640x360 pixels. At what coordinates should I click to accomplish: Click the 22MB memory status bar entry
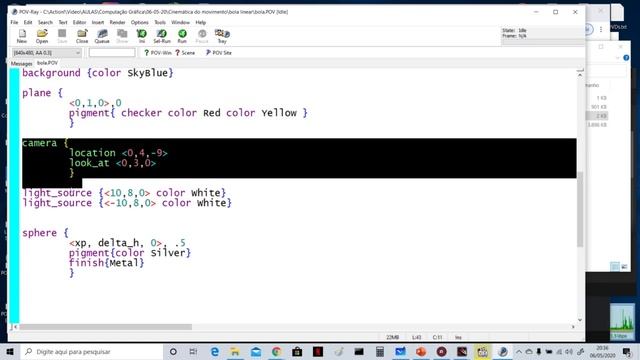392,337
